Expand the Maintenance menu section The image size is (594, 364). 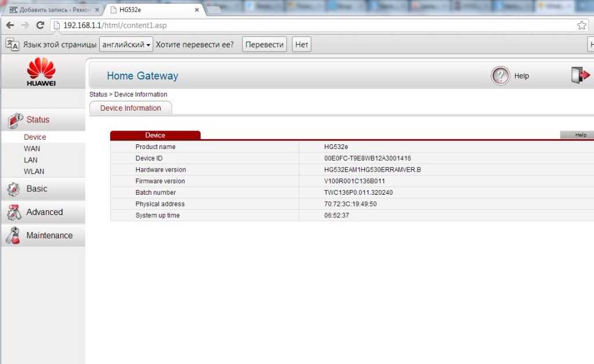(x=43, y=235)
